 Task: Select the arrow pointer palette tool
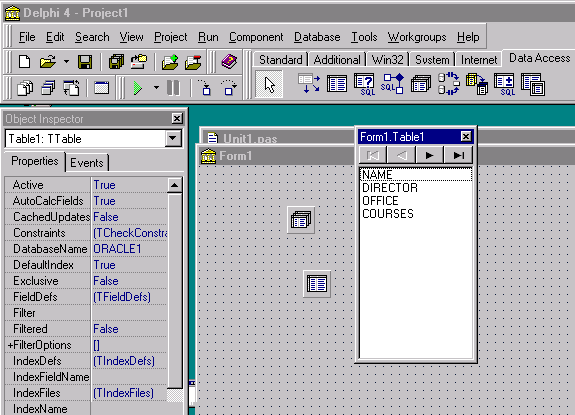click(x=269, y=85)
